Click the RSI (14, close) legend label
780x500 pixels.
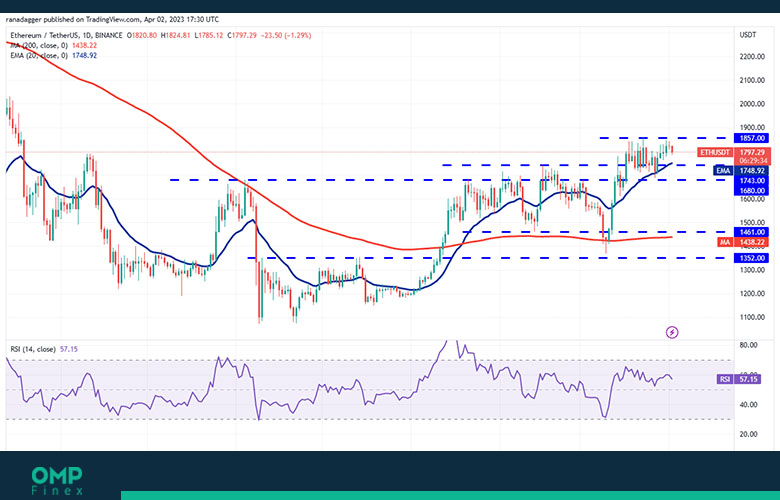click(x=33, y=349)
